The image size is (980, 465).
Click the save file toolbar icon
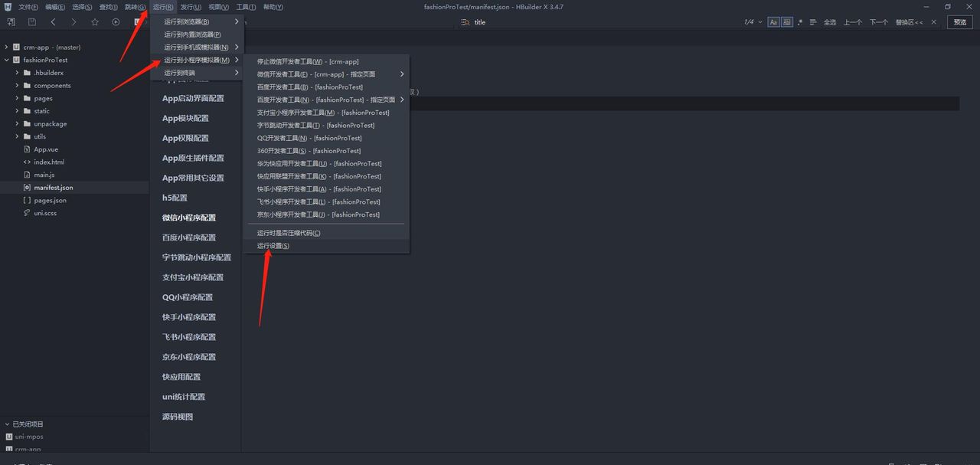32,22
